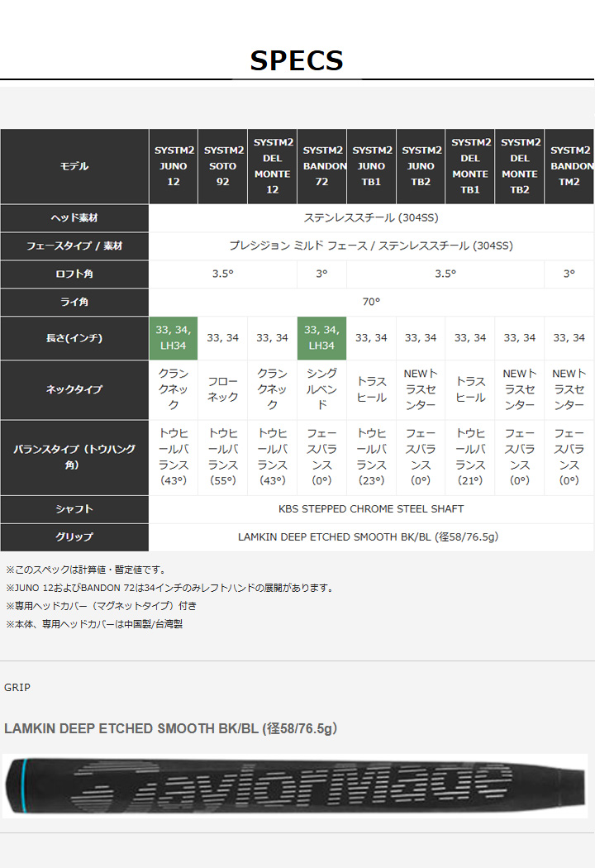This screenshot has height=868, width=595.
Task: Select the 3° loft value under BANDON TM2
Action: click(569, 274)
